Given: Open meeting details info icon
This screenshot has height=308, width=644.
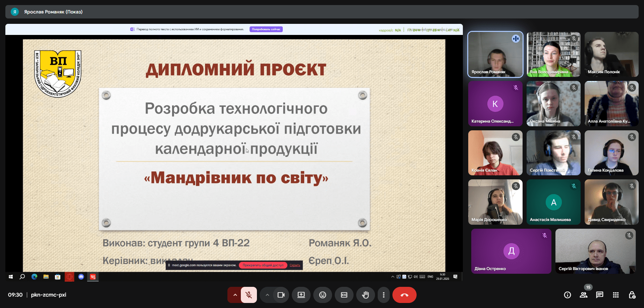Looking at the screenshot, I should pyautogui.click(x=567, y=295).
